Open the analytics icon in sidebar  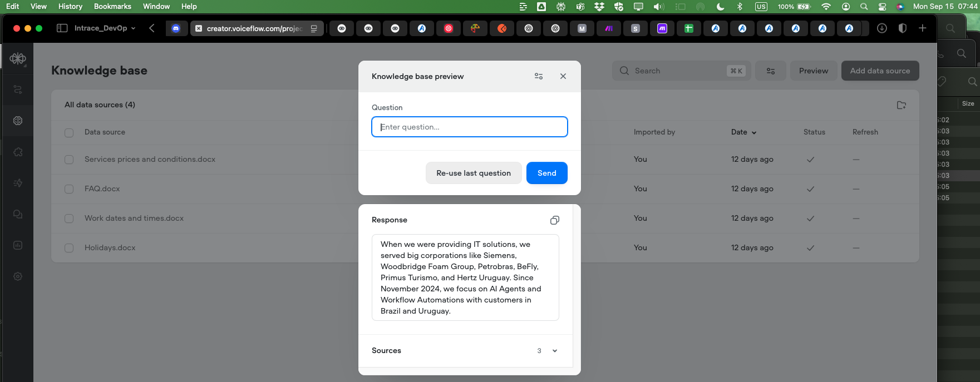click(x=18, y=245)
